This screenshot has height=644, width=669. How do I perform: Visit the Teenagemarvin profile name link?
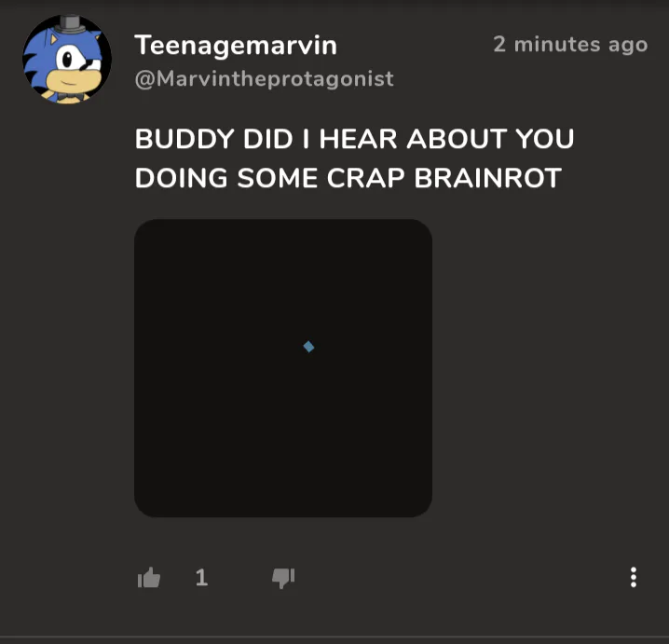[x=236, y=46]
